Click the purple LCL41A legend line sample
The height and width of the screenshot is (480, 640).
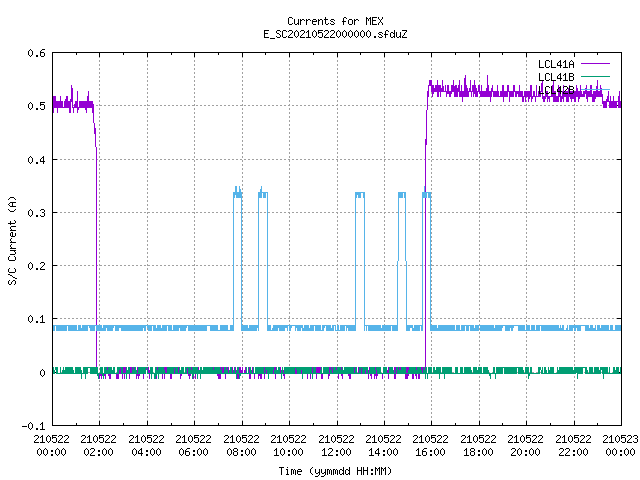click(x=595, y=64)
